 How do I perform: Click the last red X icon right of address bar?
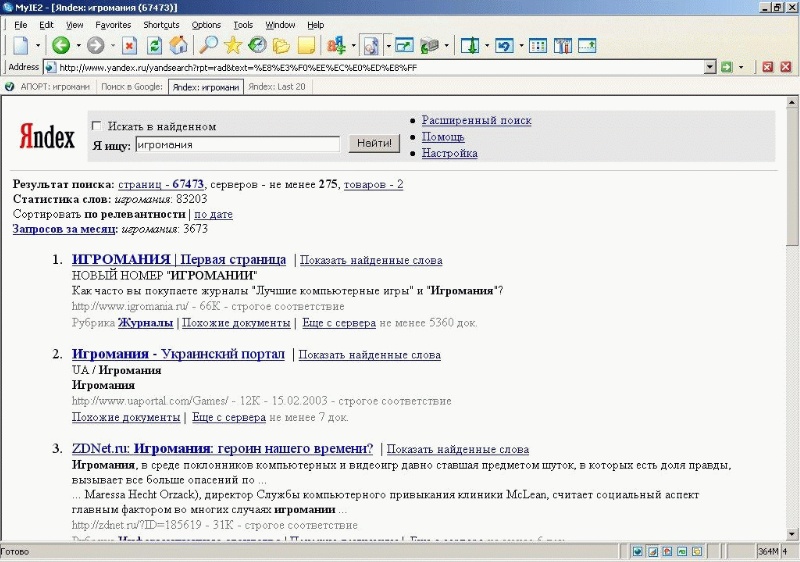point(786,67)
